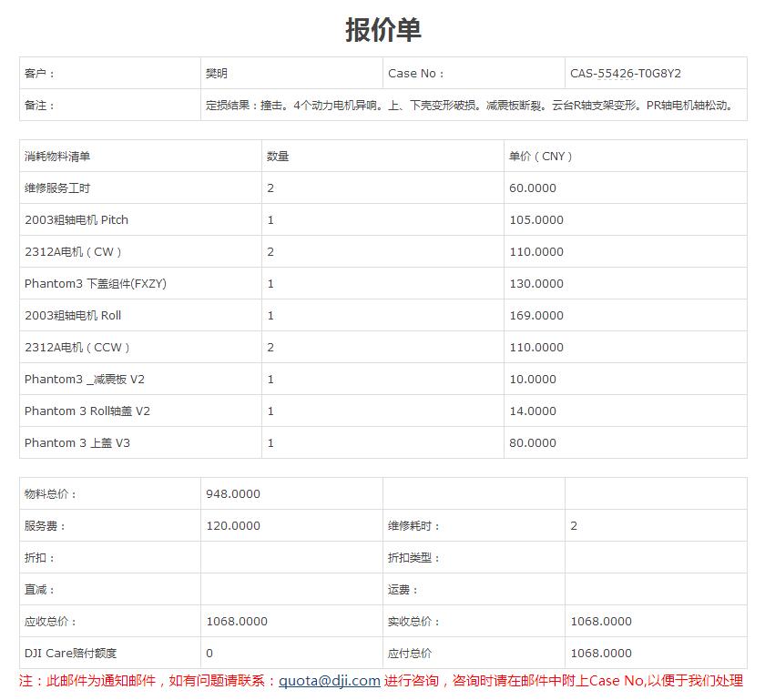Click the 备注： label cell
Viewport: 765px width, 700px height.
point(110,105)
